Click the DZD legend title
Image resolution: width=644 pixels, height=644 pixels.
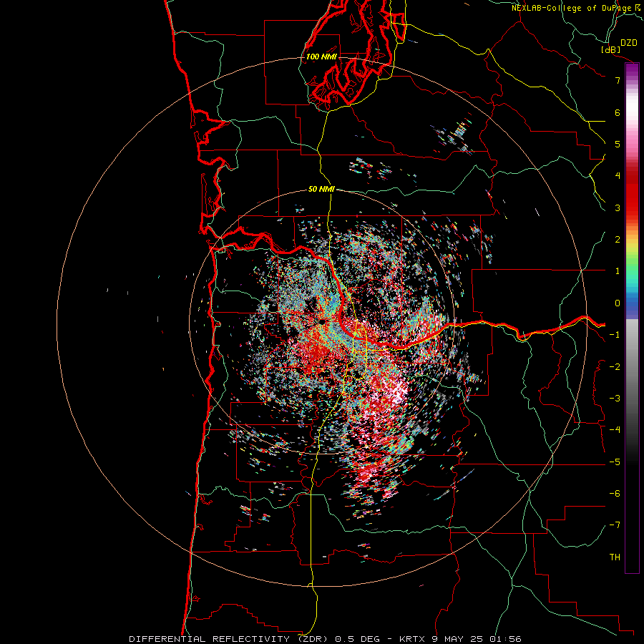(x=628, y=43)
